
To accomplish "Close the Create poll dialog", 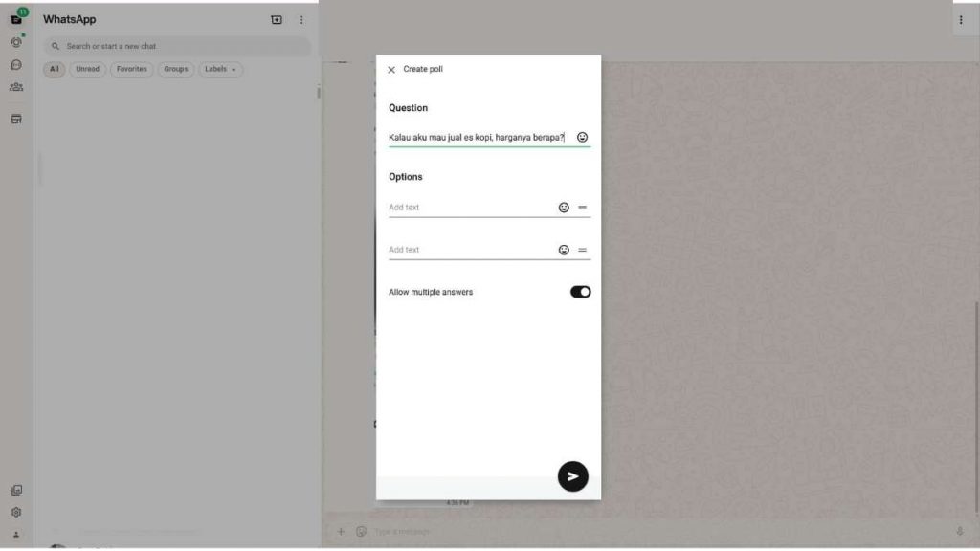I will coord(391,70).
